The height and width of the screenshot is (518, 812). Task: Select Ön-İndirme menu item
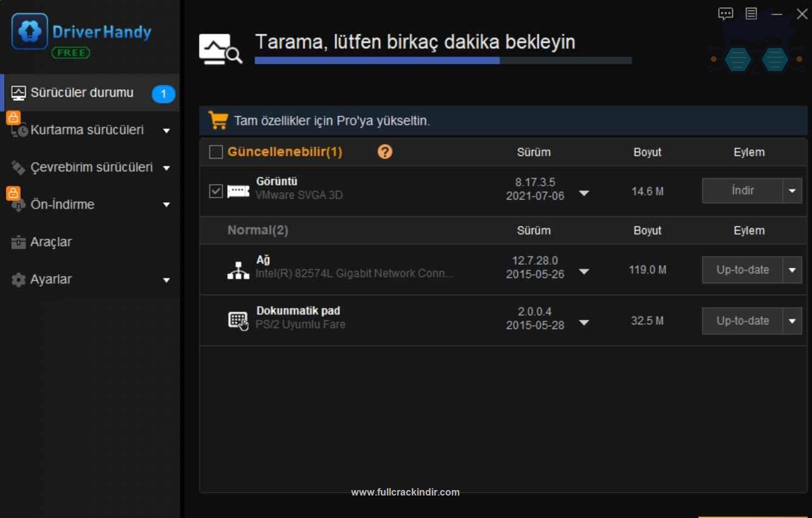(90, 205)
